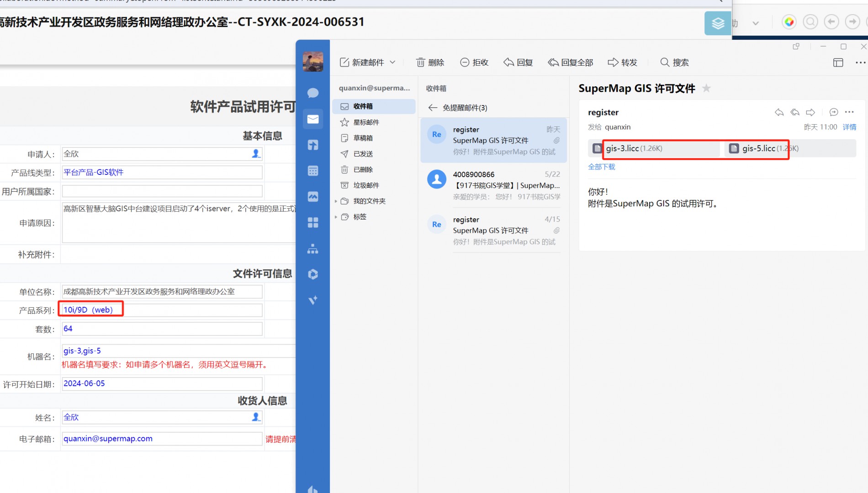This screenshot has width=868, height=493.
Task: Expand the chevron dropdown in browser toolbar
Action: pos(756,23)
